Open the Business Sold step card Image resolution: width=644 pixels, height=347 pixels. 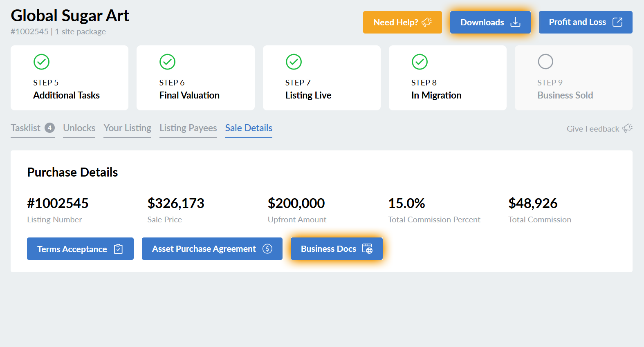click(x=573, y=78)
